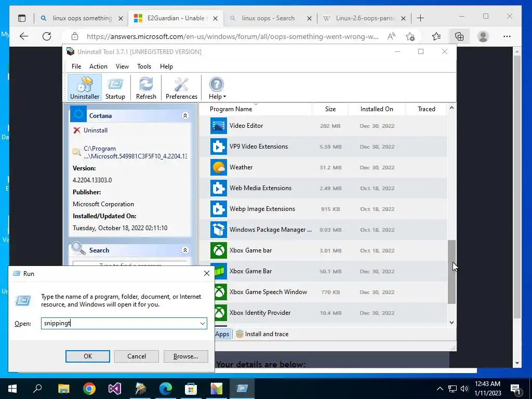Image resolution: width=532 pixels, height=399 pixels.
Task: Switch to Install and trace tab
Action: 262,334
